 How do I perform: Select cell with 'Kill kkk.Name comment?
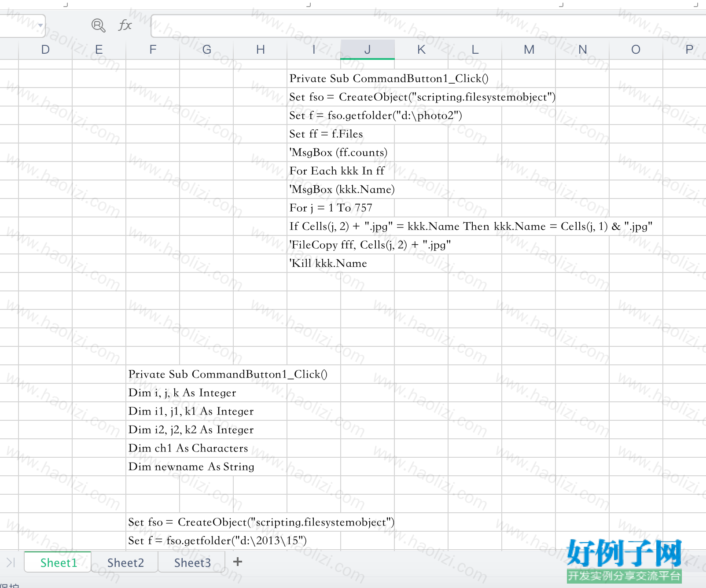coord(328,263)
